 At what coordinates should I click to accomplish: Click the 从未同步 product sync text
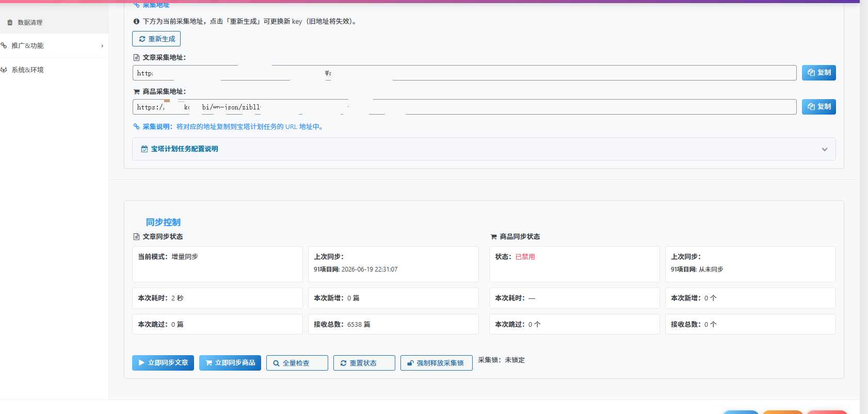pos(711,269)
